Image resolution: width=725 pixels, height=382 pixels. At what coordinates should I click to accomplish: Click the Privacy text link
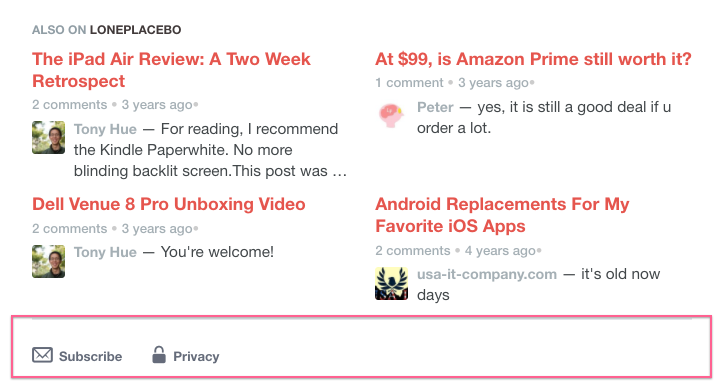[x=196, y=357]
